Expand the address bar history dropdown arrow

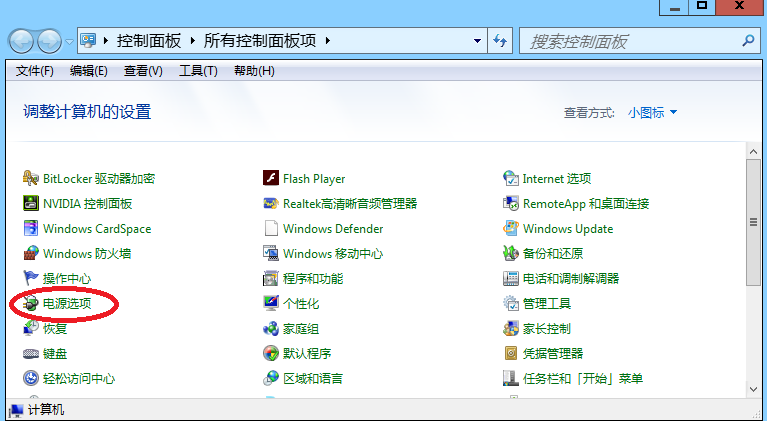point(477,42)
